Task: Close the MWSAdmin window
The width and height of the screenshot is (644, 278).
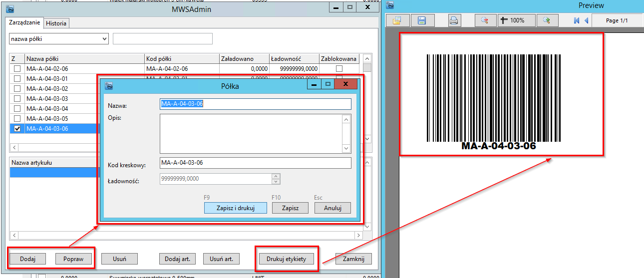Action: tap(368, 7)
